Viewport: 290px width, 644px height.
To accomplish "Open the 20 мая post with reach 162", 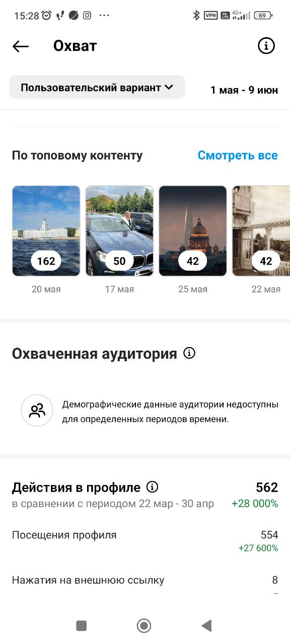I will coord(46,231).
